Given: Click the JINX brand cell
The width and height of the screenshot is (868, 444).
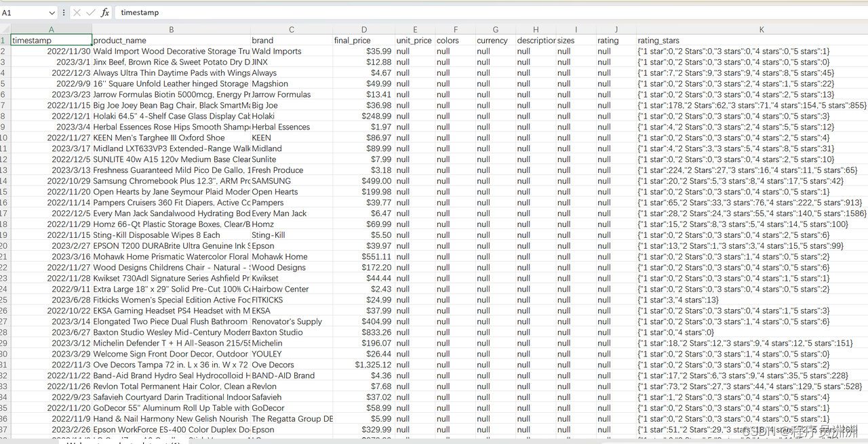Looking at the screenshot, I should 292,62.
